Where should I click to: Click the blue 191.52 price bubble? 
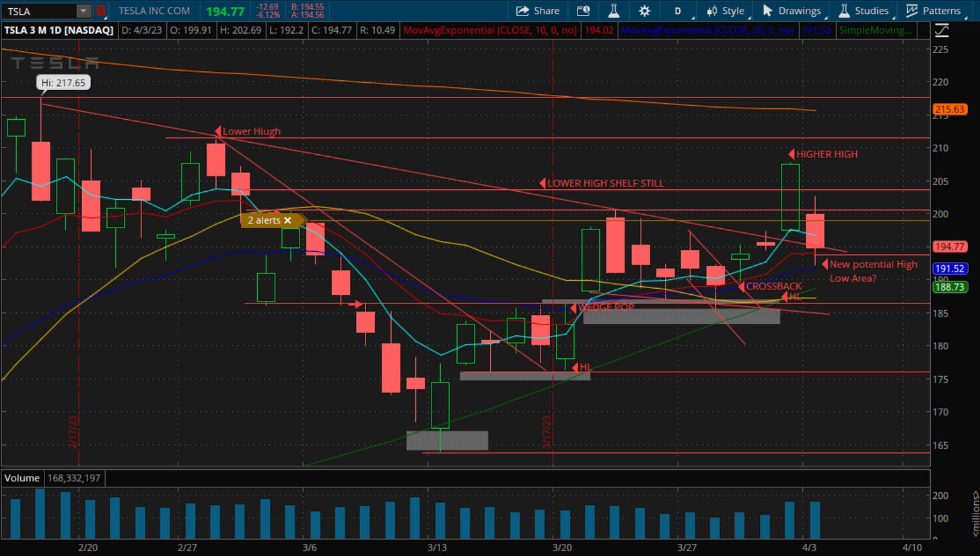click(950, 268)
